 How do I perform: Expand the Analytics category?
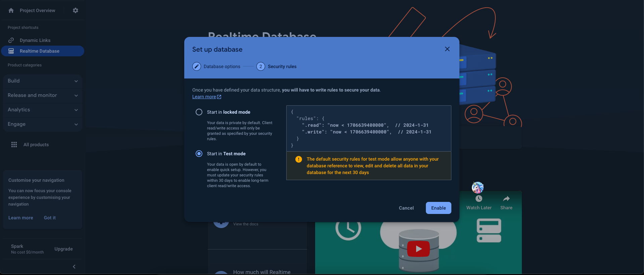click(x=43, y=110)
